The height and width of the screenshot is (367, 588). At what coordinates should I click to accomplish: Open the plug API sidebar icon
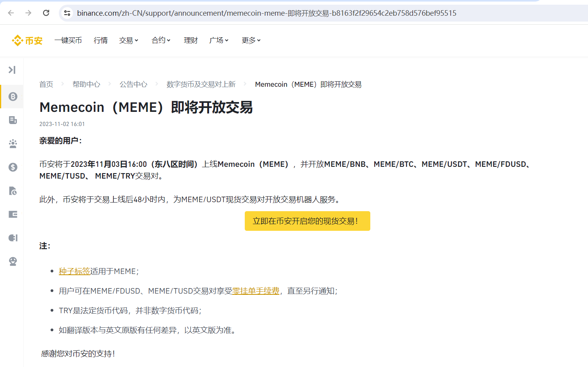click(13, 238)
